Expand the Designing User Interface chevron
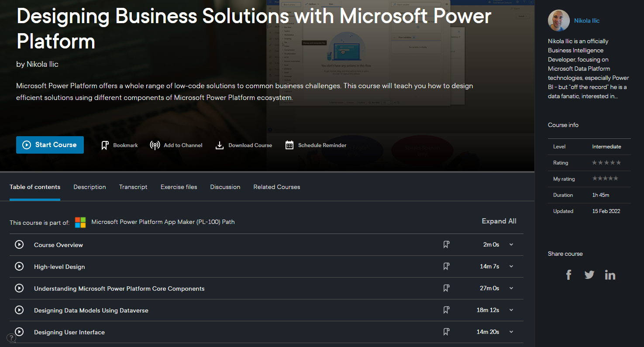The height and width of the screenshot is (347, 644). click(511, 332)
